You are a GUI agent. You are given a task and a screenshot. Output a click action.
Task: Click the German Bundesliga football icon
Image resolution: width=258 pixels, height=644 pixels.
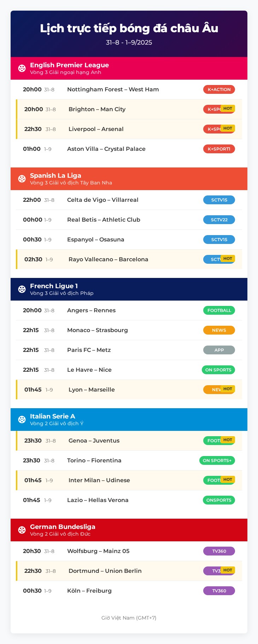pos(22,530)
